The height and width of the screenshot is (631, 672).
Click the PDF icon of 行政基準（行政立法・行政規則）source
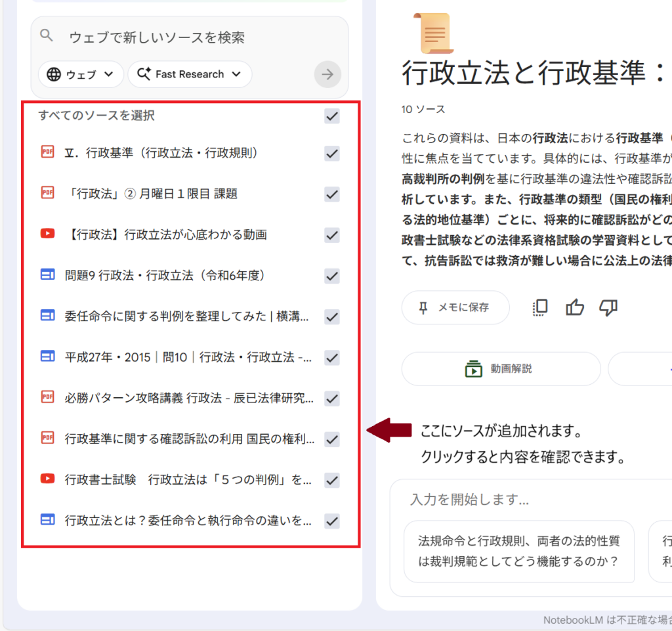coord(47,152)
